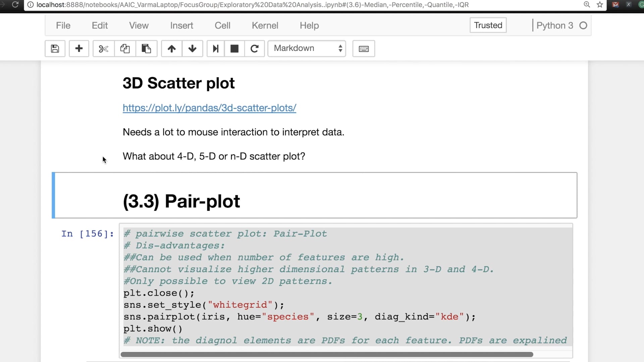Open the plot.ly 3d-scatter-plots link
This screenshot has height=362, width=644.
209,108
